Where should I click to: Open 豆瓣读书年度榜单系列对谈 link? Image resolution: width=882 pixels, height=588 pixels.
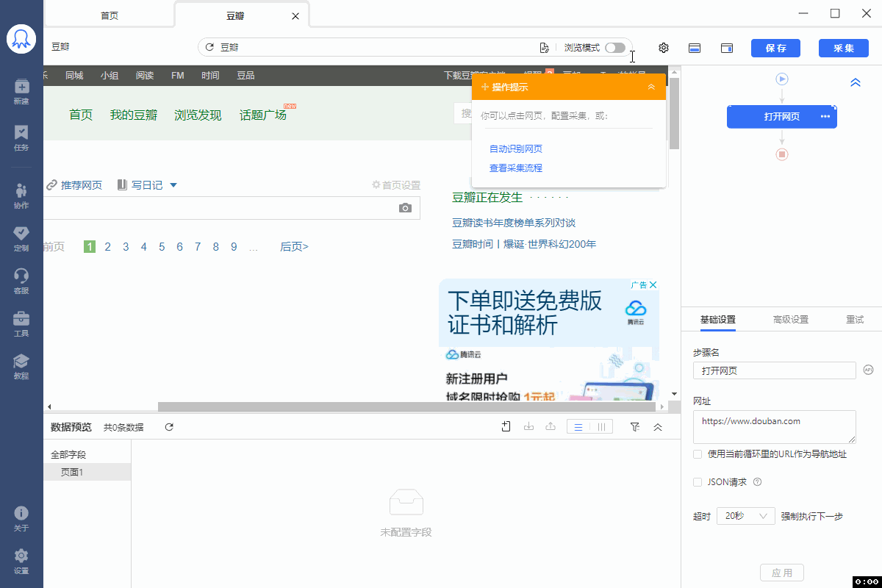click(x=514, y=223)
